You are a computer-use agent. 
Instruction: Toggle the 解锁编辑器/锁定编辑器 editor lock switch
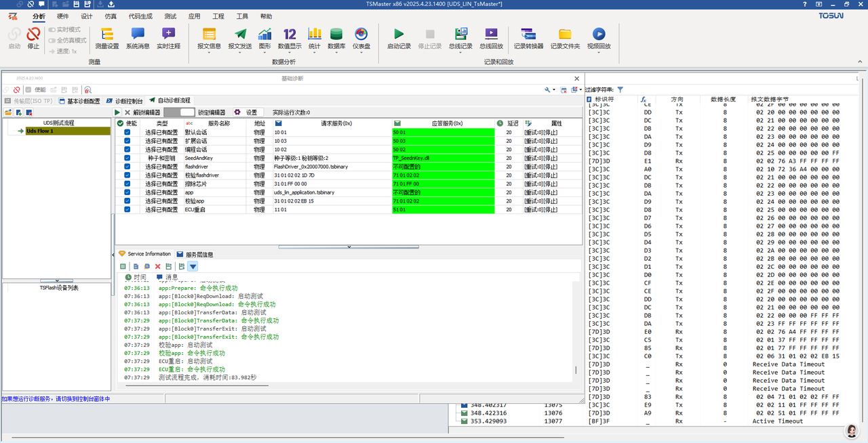tap(179, 112)
